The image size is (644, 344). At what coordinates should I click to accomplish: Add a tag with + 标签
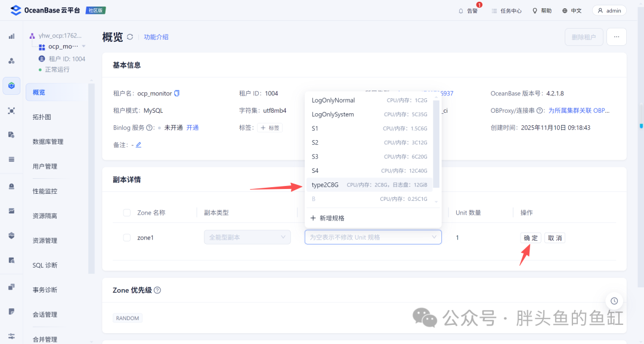coord(270,128)
